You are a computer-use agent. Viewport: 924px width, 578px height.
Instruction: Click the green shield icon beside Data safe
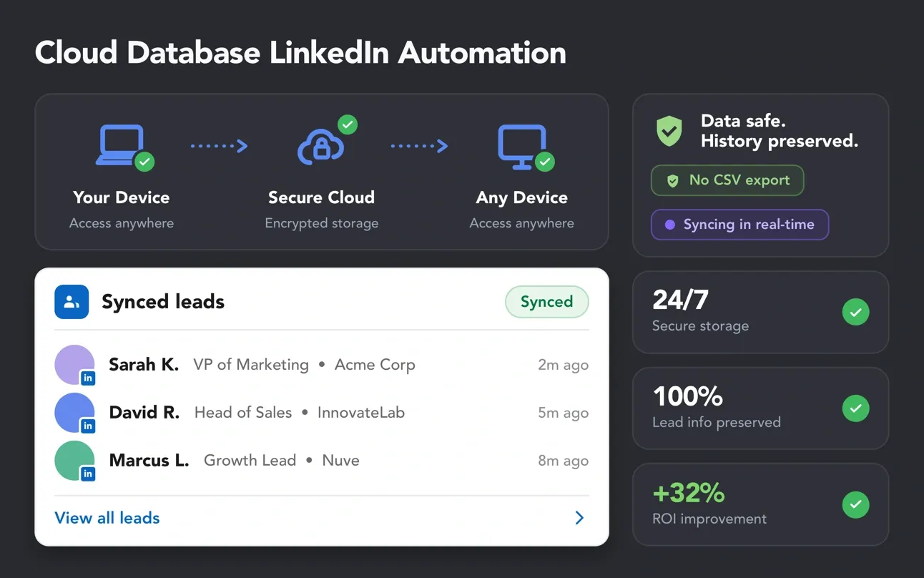coord(669,131)
